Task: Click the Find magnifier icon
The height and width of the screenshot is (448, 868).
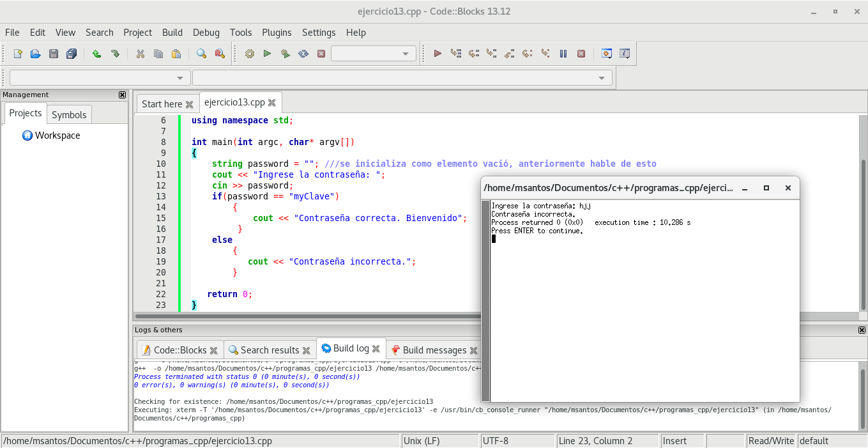Action: coord(201,54)
